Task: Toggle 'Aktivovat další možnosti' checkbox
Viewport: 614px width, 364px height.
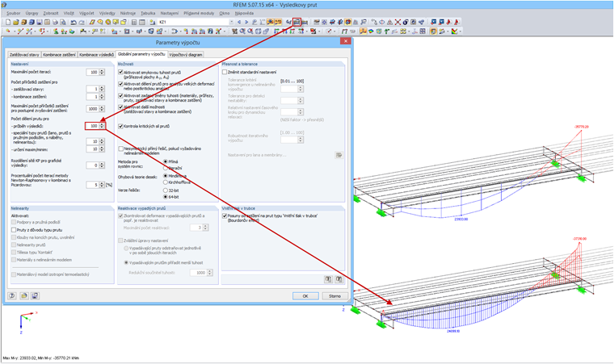Action: point(120,107)
